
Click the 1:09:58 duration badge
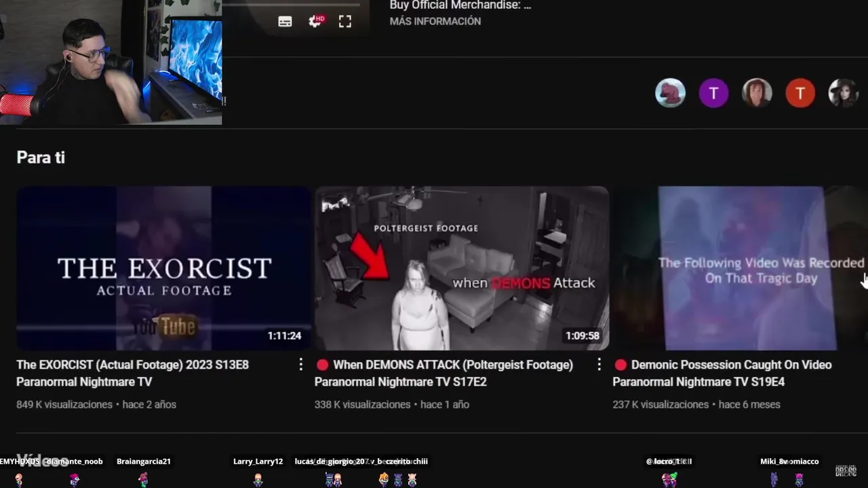click(583, 335)
